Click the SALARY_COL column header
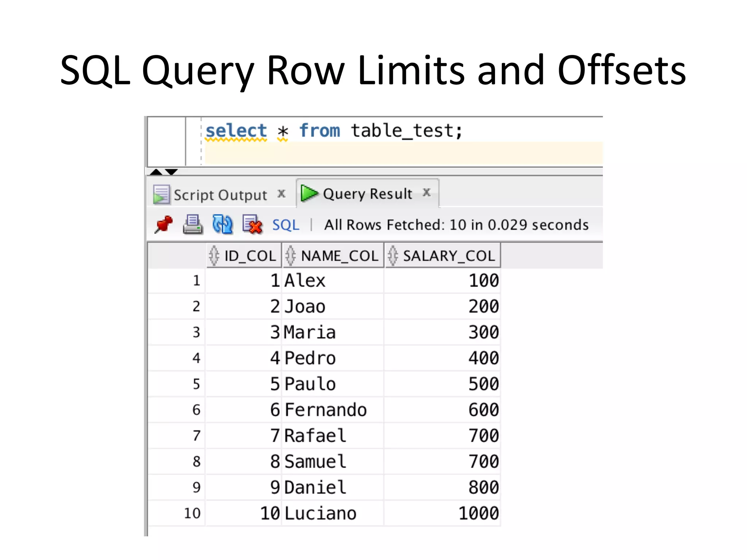The image size is (747, 560). pyautogui.click(x=449, y=256)
